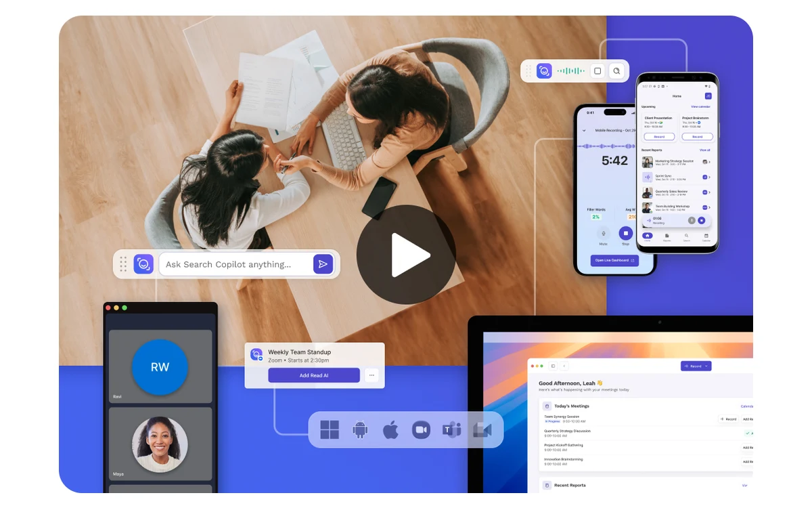Toggle the sidebar icon in laptop app
812x508 pixels.
click(553, 366)
